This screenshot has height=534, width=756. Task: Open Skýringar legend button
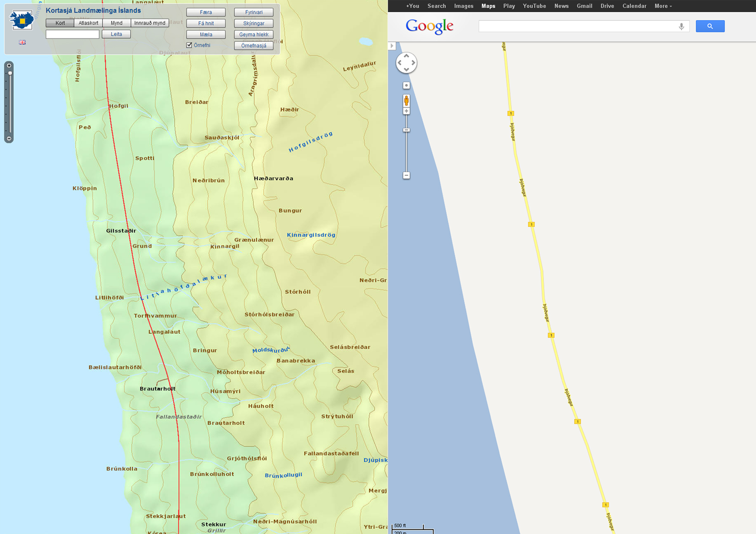254,23
